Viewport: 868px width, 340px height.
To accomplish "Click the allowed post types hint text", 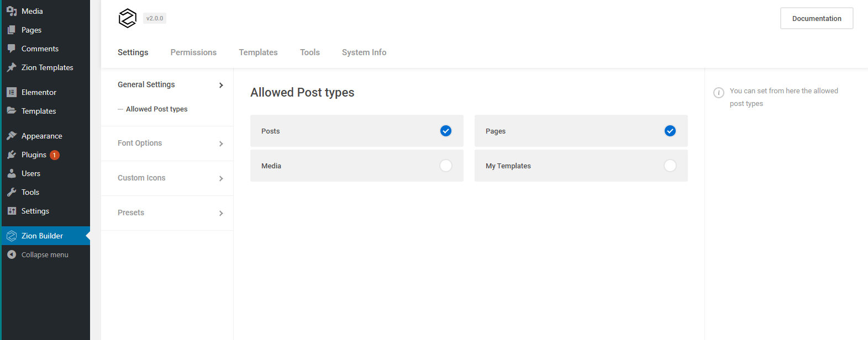I will (x=784, y=97).
